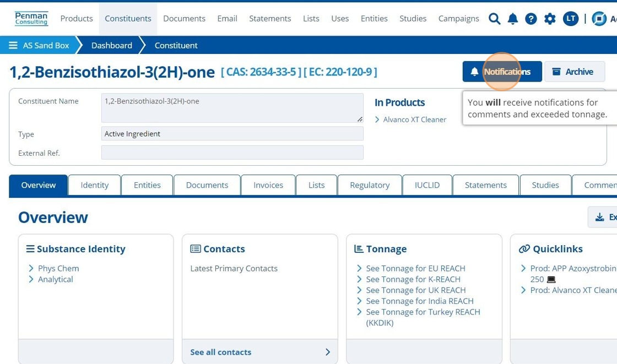This screenshot has width=617, height=364.
Task: Click See all contacts
Action: (x=259, y=352)
